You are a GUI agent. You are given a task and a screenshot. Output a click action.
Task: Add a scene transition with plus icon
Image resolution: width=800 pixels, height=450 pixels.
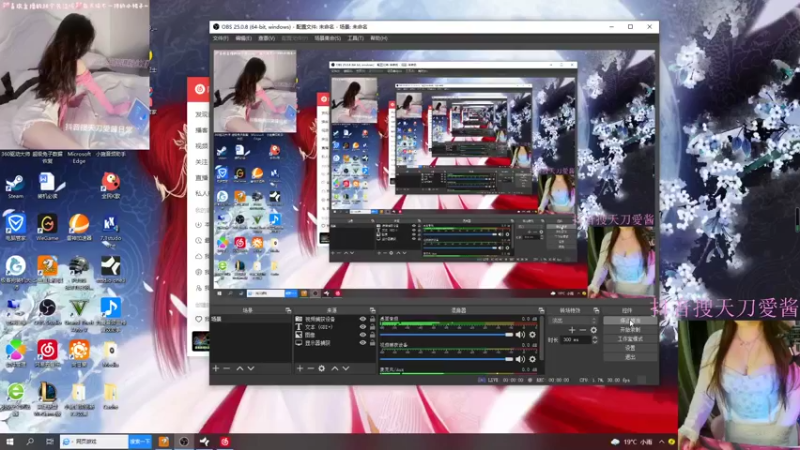(572, 330)
